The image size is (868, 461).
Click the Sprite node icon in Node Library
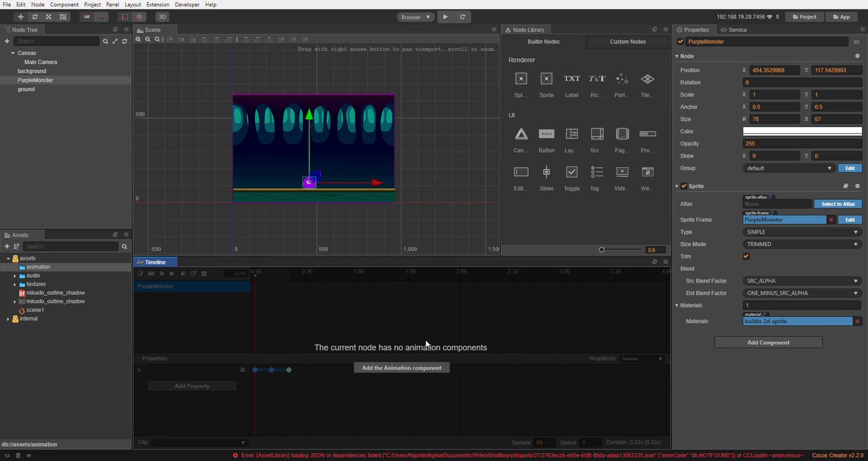click(546, 79)
